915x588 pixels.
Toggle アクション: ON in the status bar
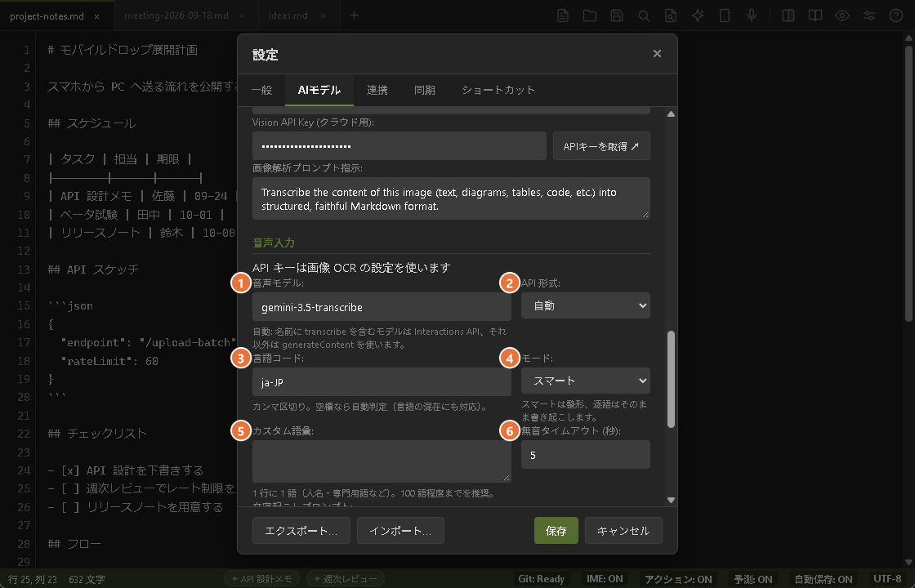[x=678, y=579]
